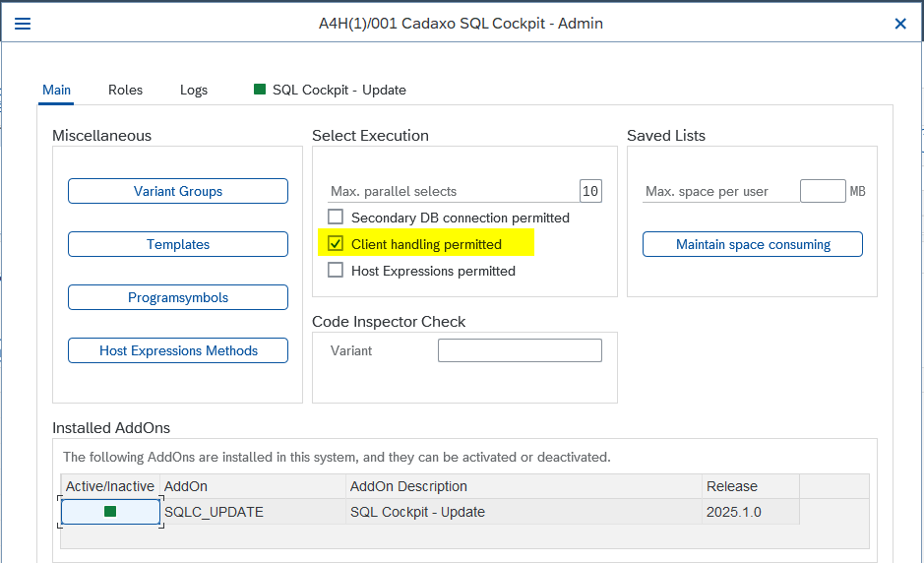Select the Release cell 2025.1.0

[x=751, y=512]
